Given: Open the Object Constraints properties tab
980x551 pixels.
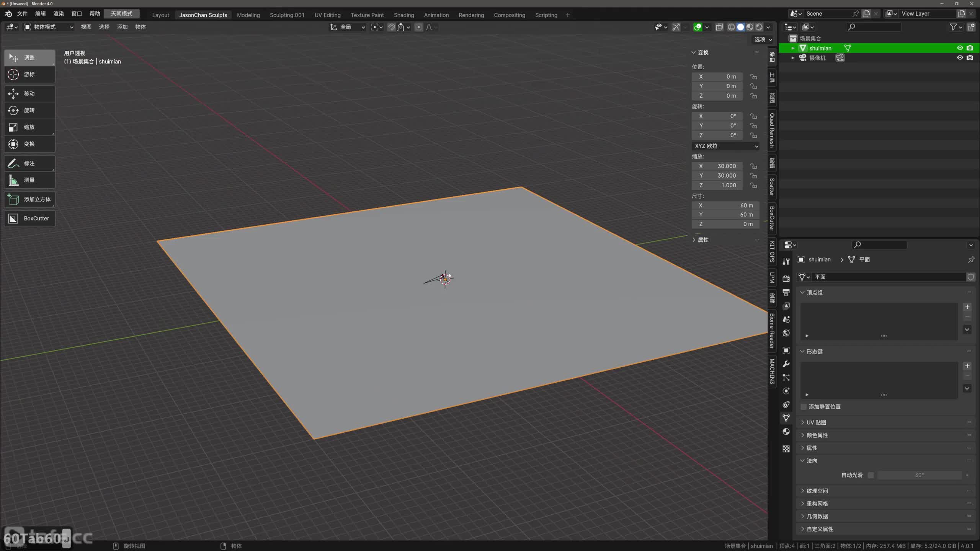Looking at the screenshot, I should [786, 404].
